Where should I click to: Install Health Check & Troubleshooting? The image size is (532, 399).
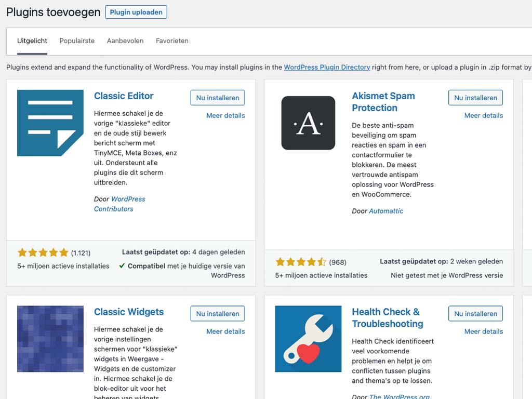coord(475,313)
